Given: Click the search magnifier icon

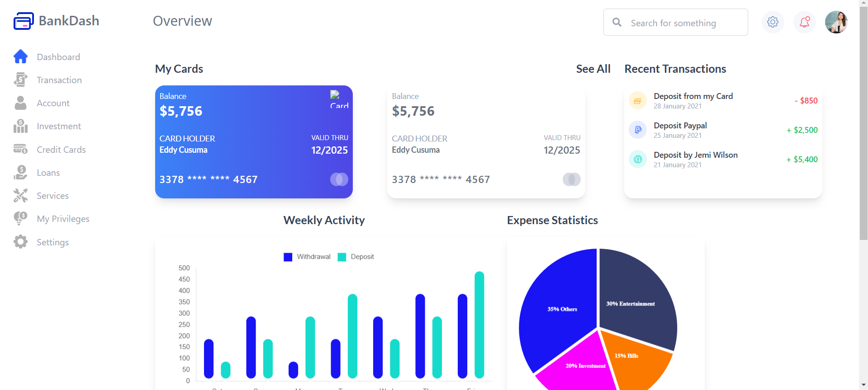Looking at the screenshot, I should coord(617,22).
